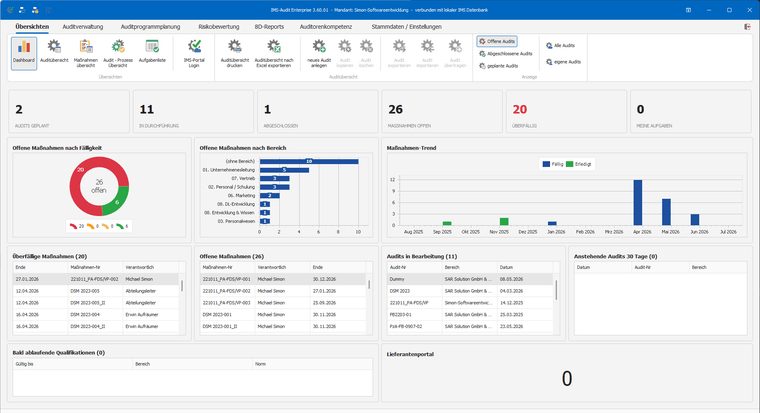Click the Abgeschlossen card showing 1

pos(317,111)
